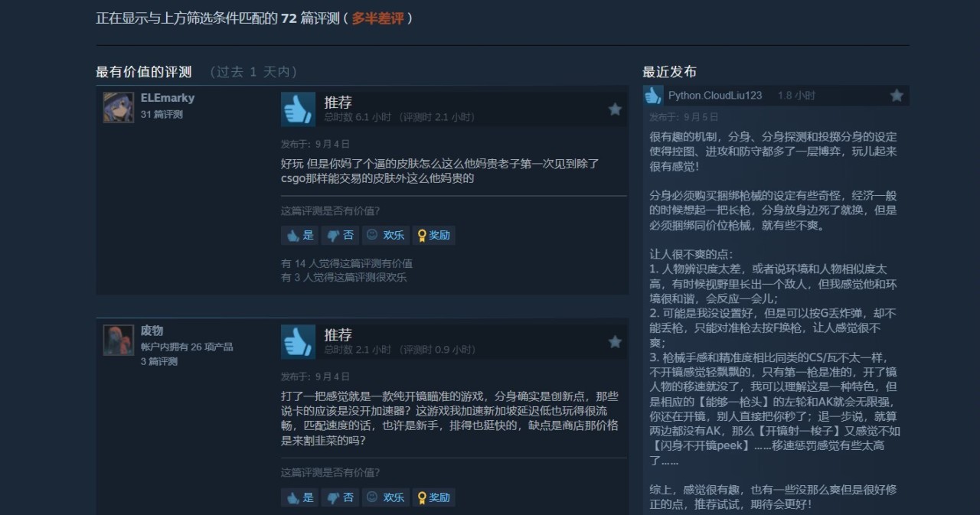Open ELEmarky's avatar profile image
This screenshot has height=515, width=980.
pos(119,107)
